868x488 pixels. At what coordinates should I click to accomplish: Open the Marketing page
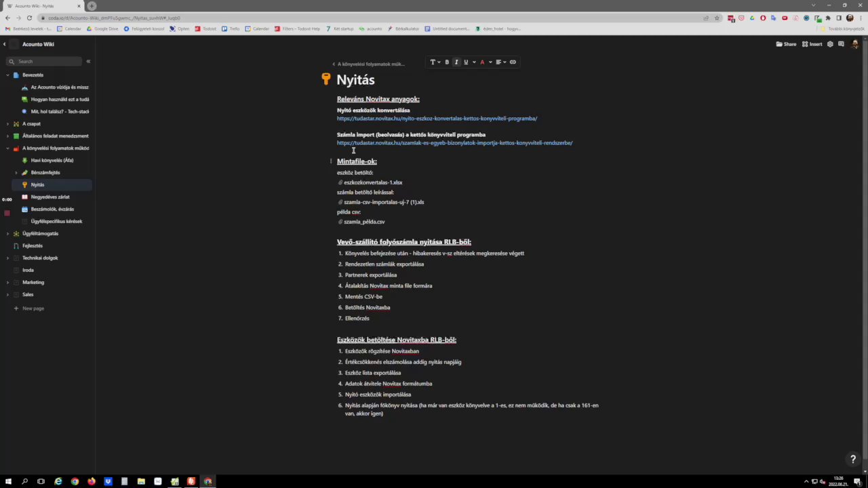(33, 283)
